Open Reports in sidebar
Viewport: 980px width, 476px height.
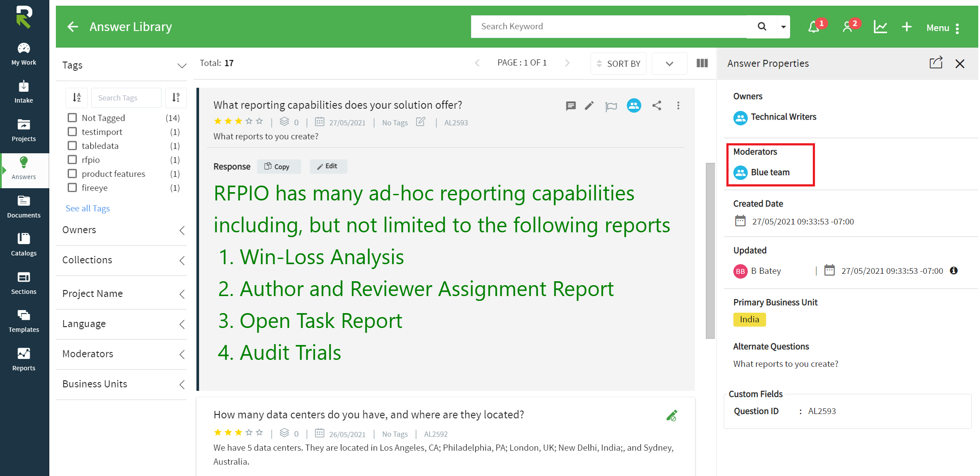[24, 360]
